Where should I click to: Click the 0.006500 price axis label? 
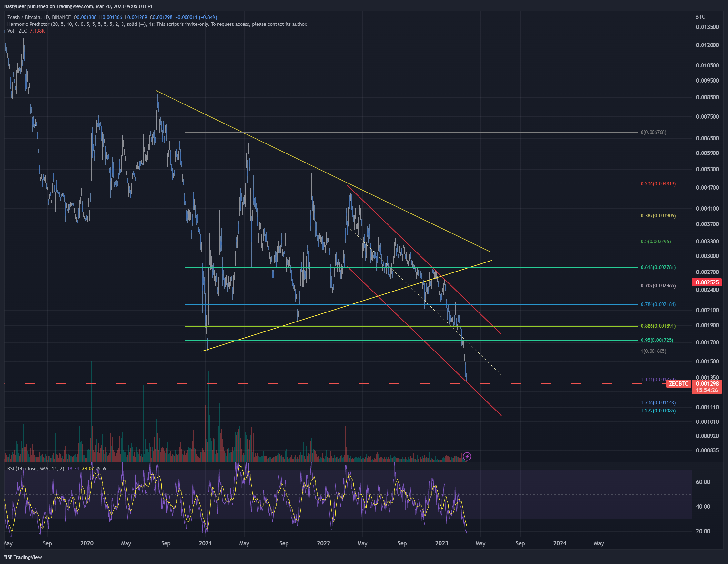click(707, 138)
